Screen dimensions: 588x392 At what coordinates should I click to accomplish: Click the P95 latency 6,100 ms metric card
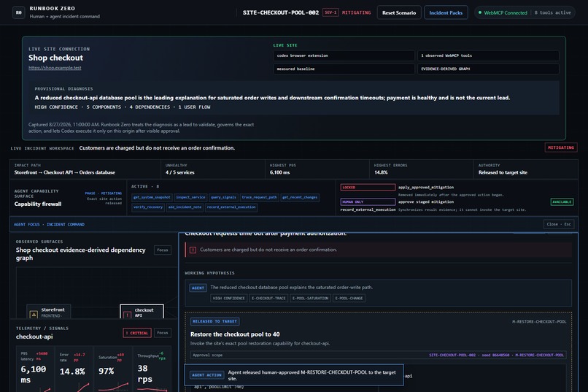click(36, 369)
